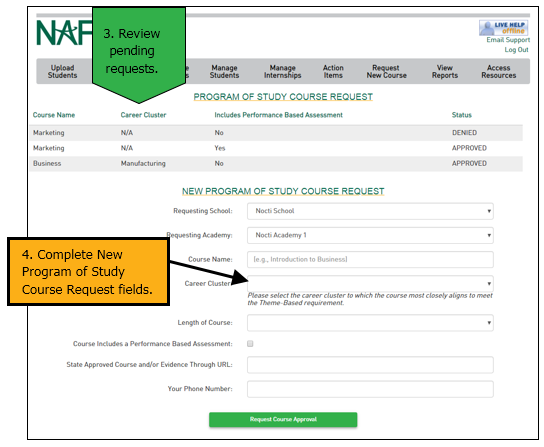Viewport: 544px width, 447px height.
Task: Select the Business course name cell
Action: [47, 163]
